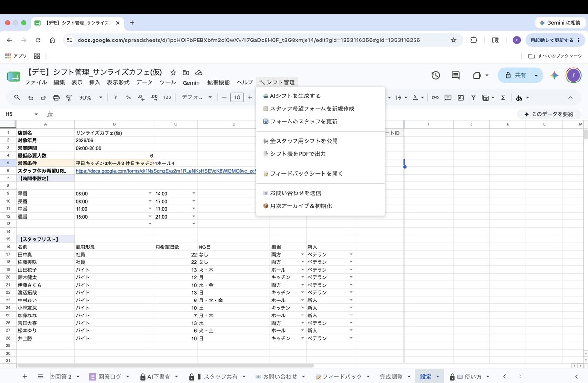Format as currency with yen icon
Viewport: 588px width, 383px height.
tap(116, 97)
